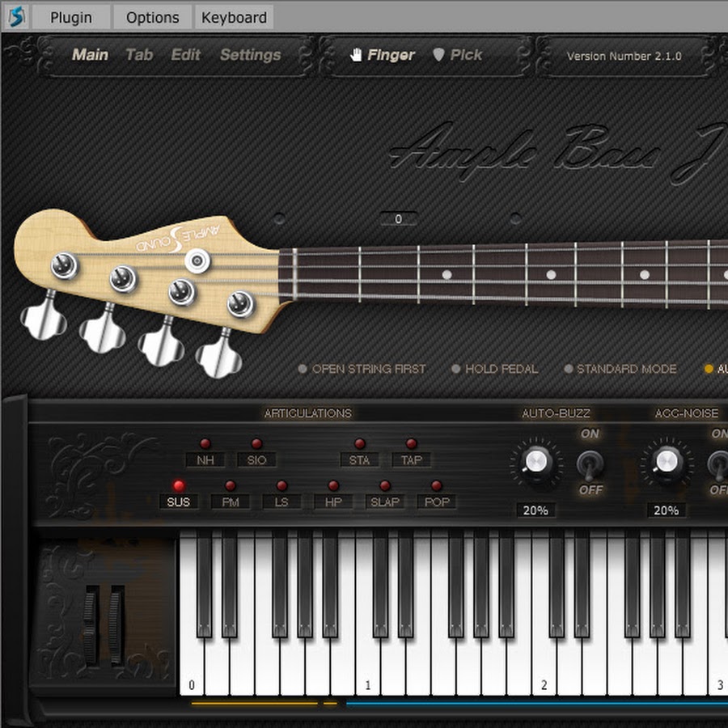The height and width of the screenshot is (728, 728).
Task: Click the capo value field showing 0
Action: [x=398, y=219]
